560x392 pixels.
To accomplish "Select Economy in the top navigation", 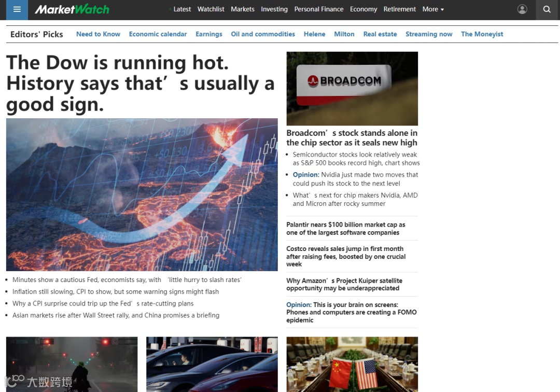I will coord(363,9).
